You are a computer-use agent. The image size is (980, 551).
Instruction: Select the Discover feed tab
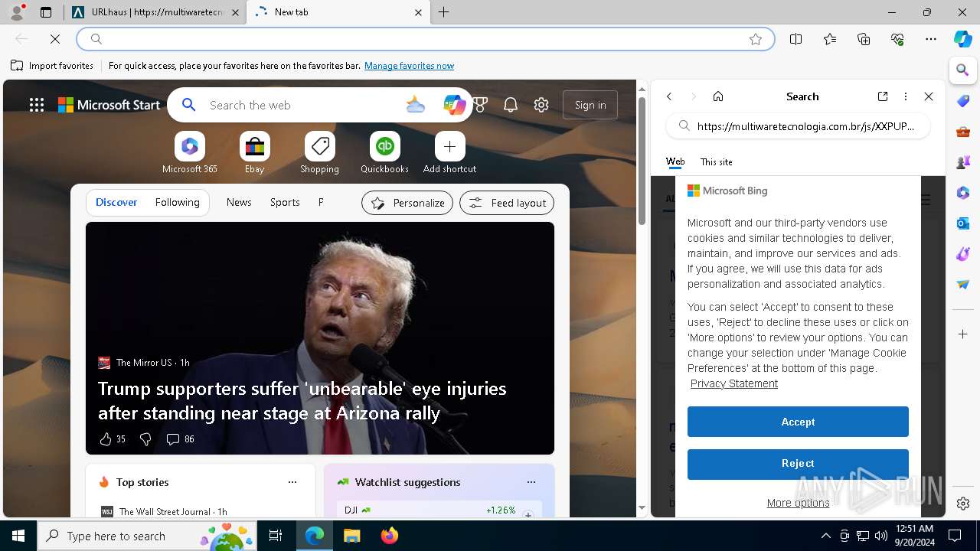pyautogui.click(x=116, y=202)
